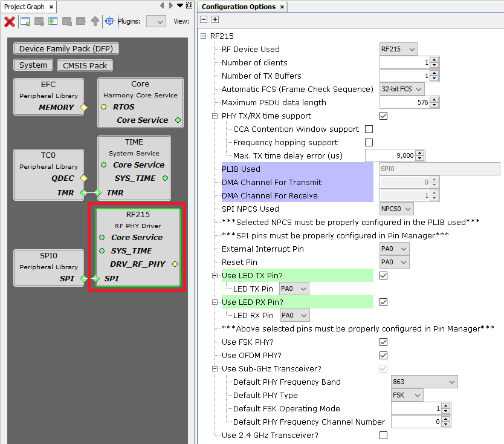
Task: Enable CCA Contention Window support
Action: (x=369, y=129)
